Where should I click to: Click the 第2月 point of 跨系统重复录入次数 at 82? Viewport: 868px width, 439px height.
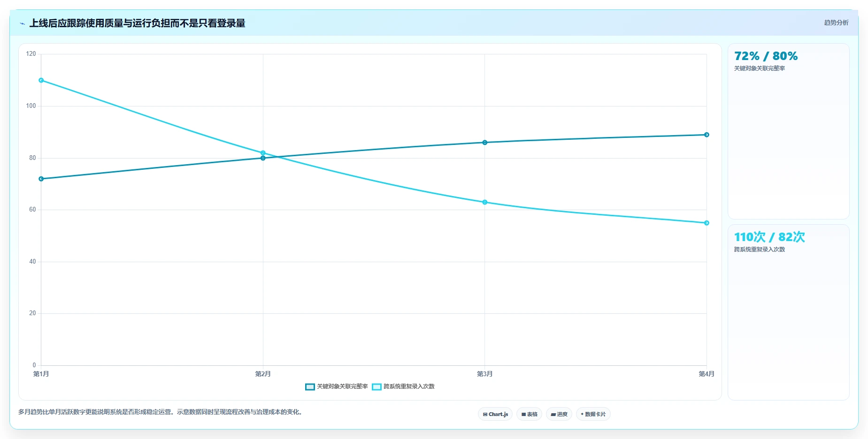[263, 153]
